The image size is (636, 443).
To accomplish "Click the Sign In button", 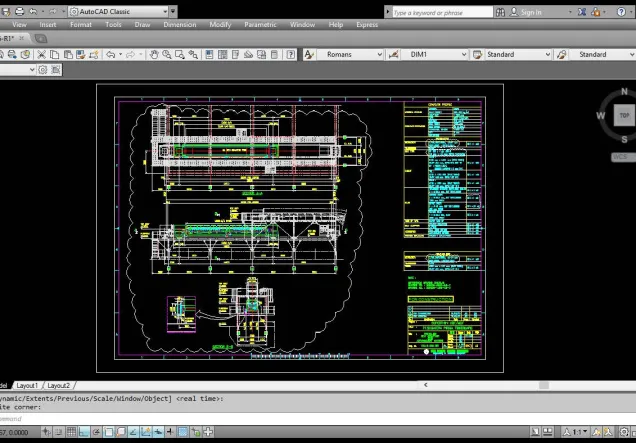I will [x=530, y=12].
